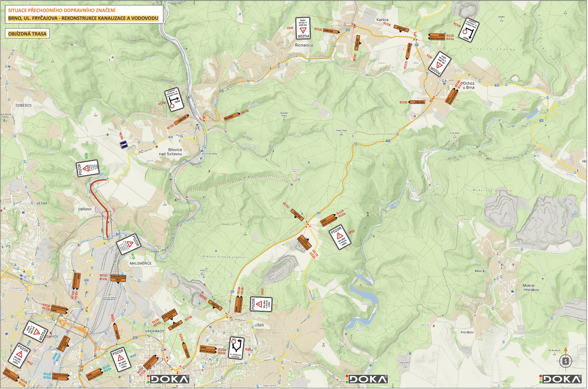This screenshot has height=389, width=588.
Task: Click the bottom-center DOKA logo
Action: pos(367,379)
